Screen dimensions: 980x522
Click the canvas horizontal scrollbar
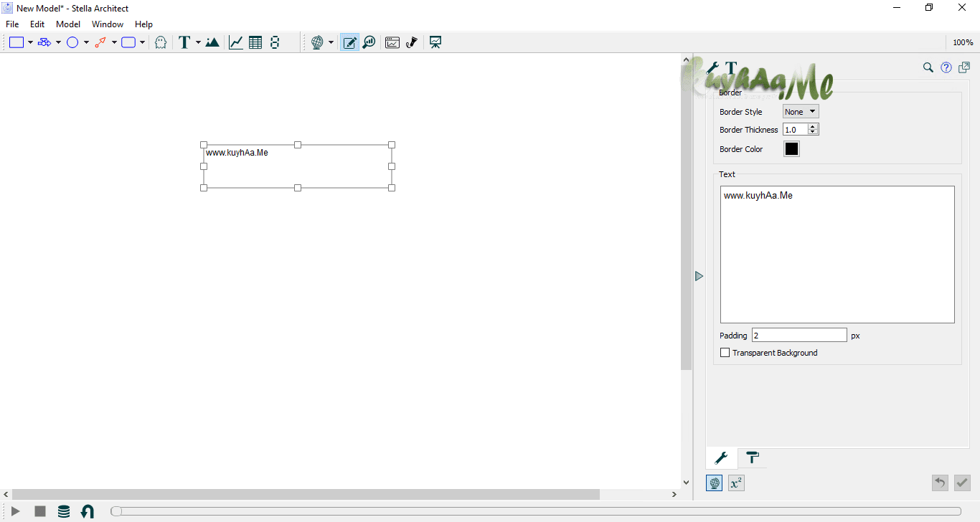(x=306, y=495)
